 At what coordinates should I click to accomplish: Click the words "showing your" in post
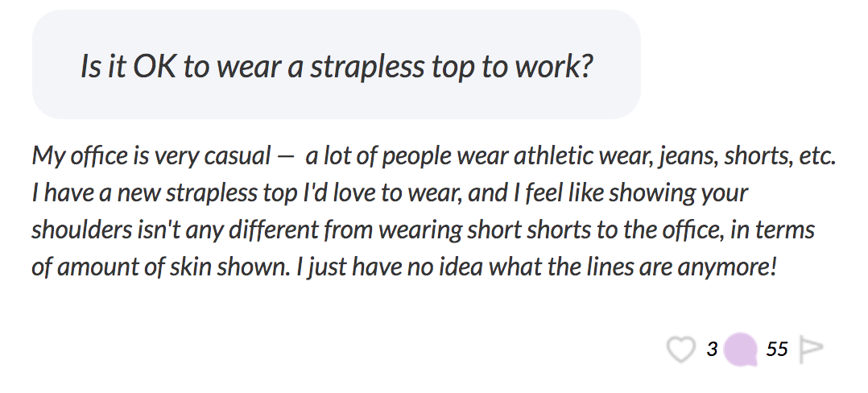[x=678, y=192]
